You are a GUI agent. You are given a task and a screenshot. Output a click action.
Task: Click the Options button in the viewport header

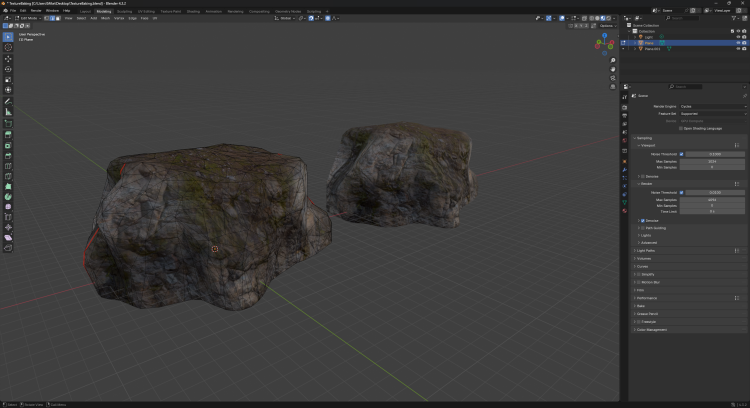tap(607, 26)
